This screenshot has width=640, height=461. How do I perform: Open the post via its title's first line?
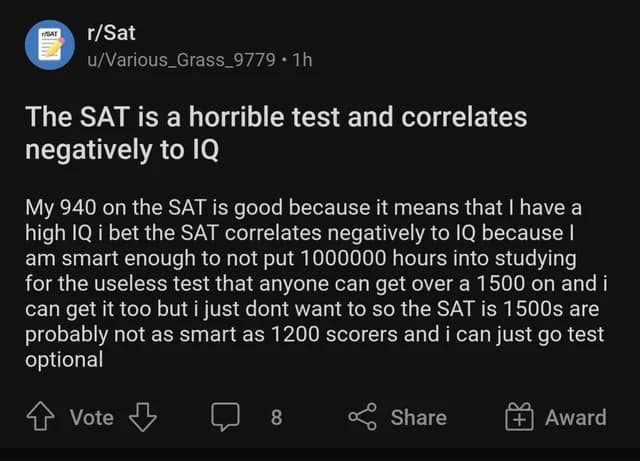276,118
